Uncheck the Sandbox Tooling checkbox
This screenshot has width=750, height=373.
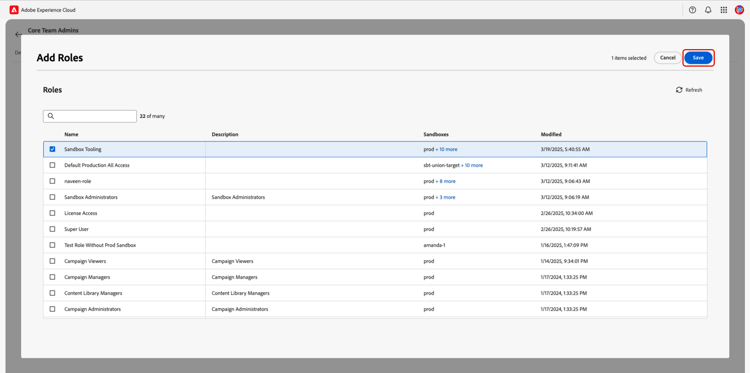(53, 149)
